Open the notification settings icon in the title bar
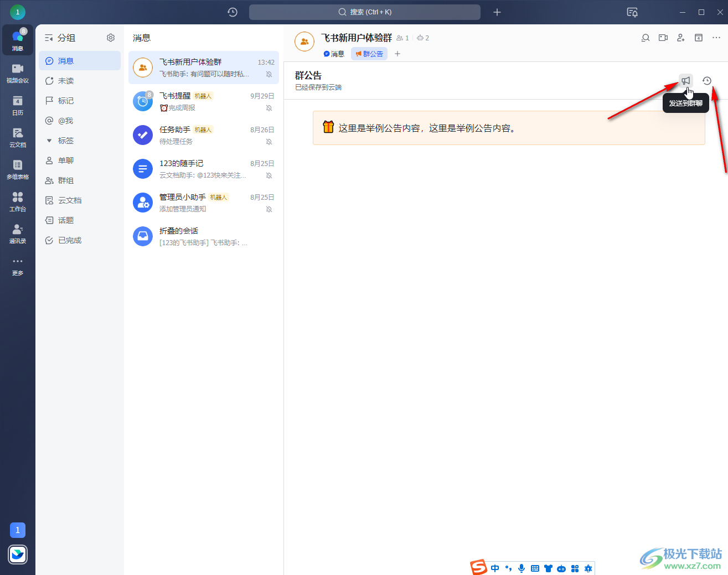 pos(632,12)
